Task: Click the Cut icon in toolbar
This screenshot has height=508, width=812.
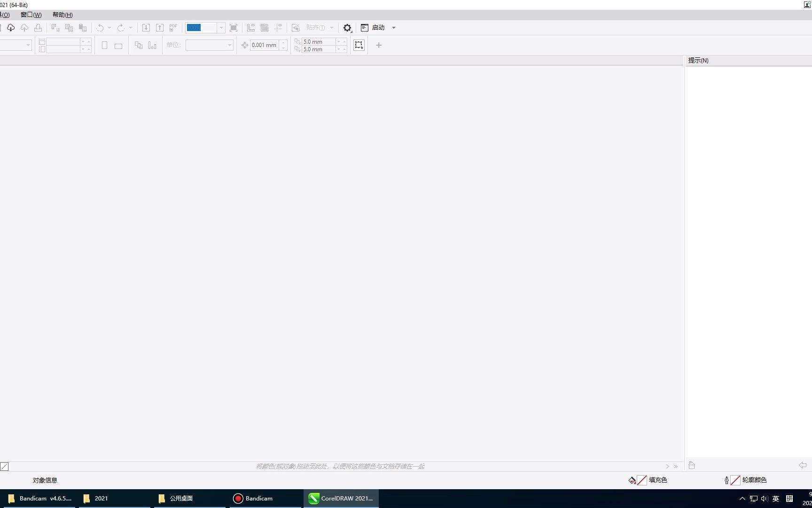Action: coord(55,28)
